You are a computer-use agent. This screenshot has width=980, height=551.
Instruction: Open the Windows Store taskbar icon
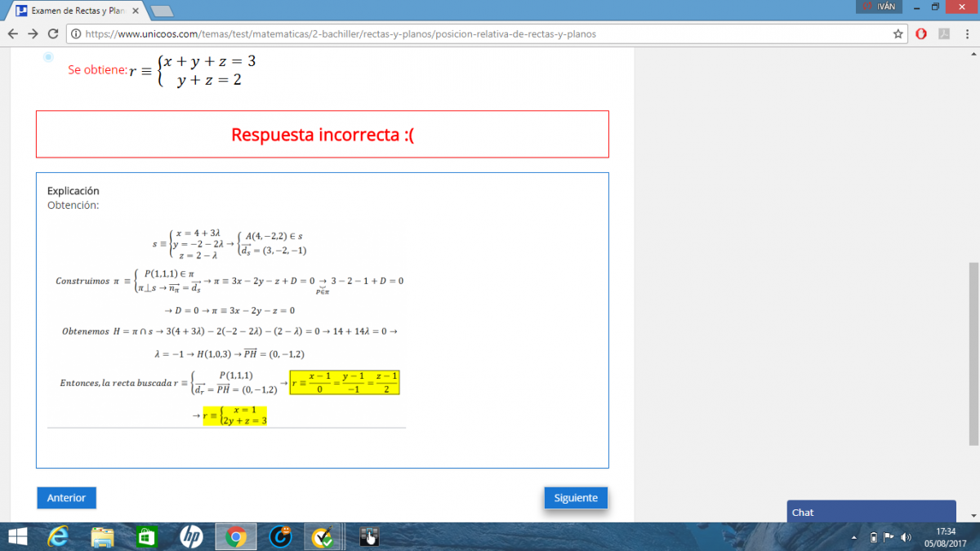point(147,536)
